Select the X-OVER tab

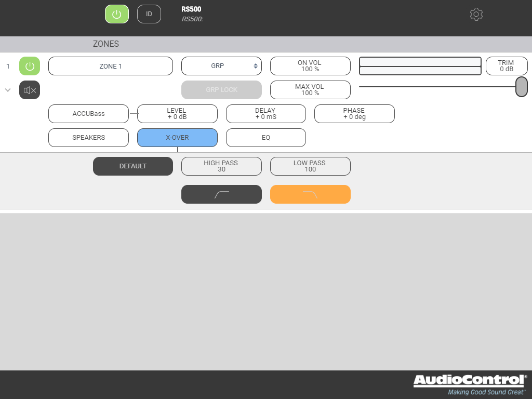pyautogui.click(x=177, y=138)
